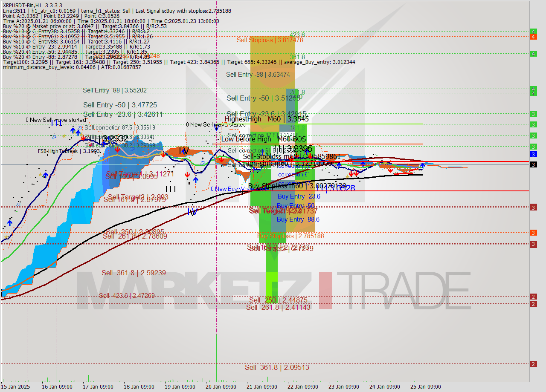Click the 'Sell 361.8 | 2.59239' label
Screen dimensions: 546x392
(134, 273)
